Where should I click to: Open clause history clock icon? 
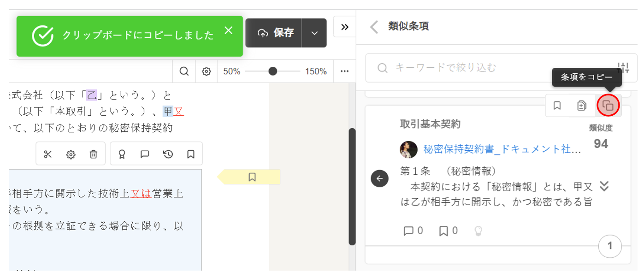pyautogui.click(x=168, y=154)
